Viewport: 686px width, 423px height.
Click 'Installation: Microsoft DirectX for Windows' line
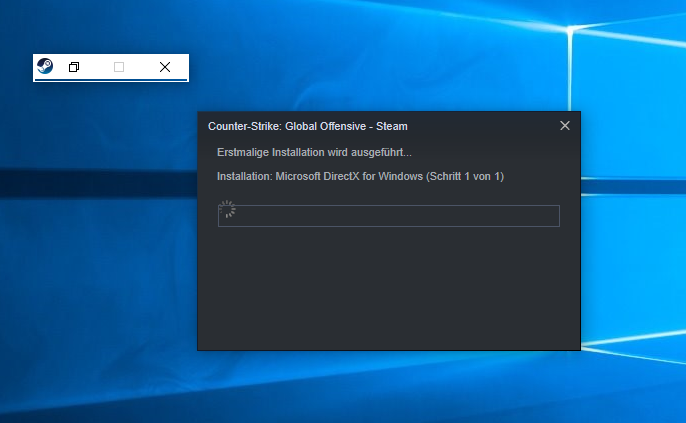pos(360,176)
